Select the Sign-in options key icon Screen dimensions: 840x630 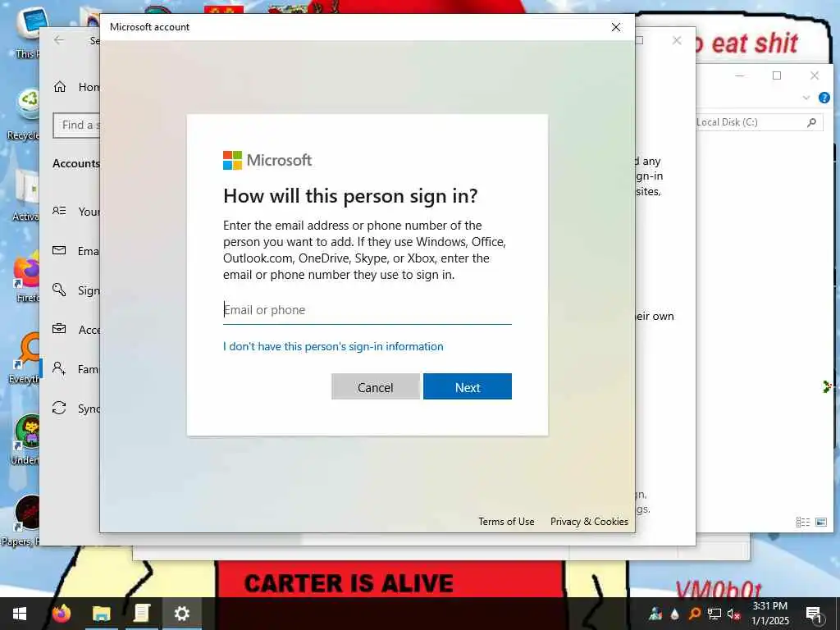(x=59, y=290)
